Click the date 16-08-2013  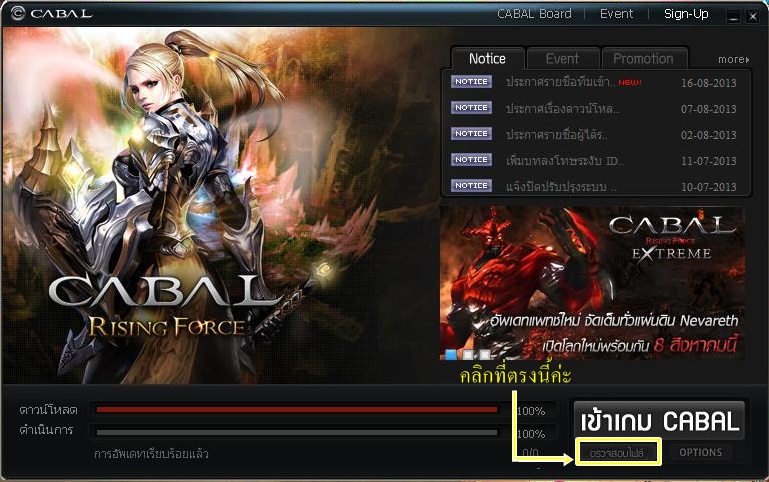709,83
